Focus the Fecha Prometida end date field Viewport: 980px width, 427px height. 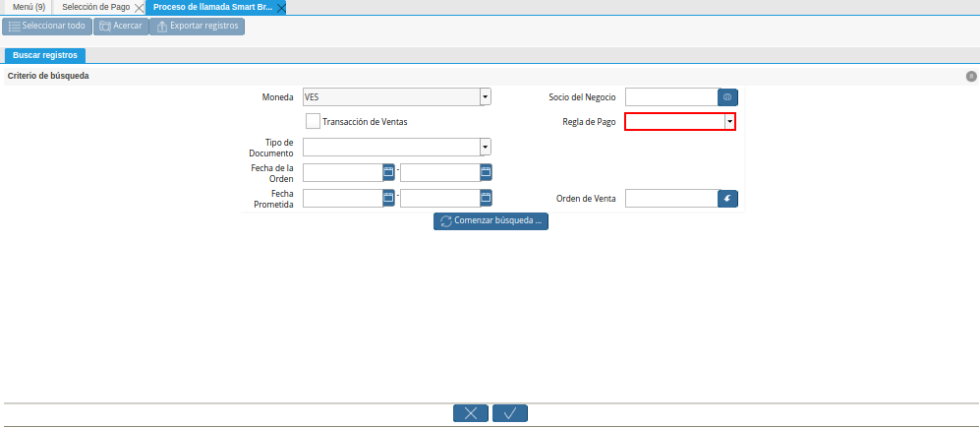tap(440, 198)
